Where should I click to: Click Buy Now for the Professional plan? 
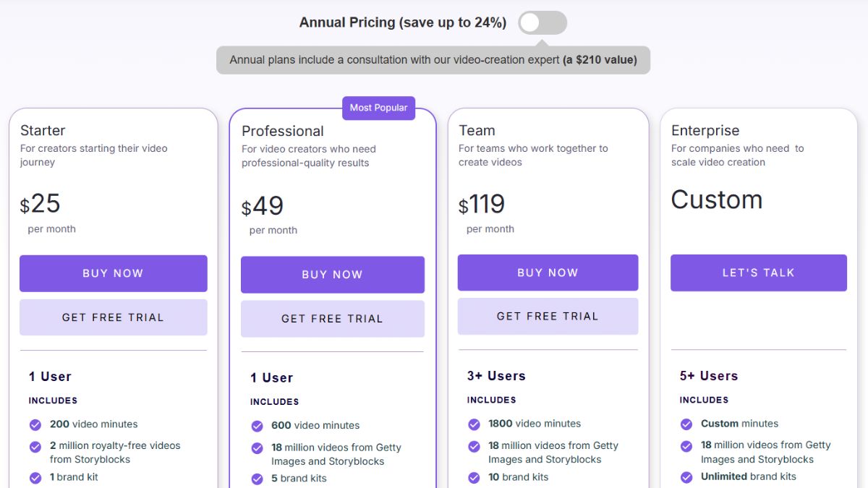333,275
